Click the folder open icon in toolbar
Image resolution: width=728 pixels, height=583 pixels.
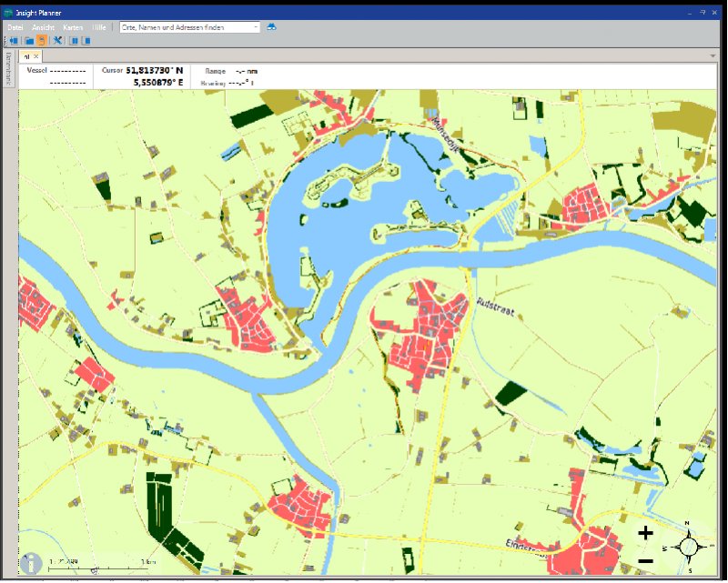[28, 41]
